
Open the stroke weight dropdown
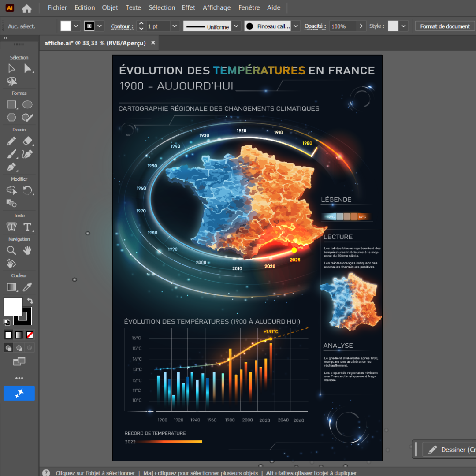pyautogui.click(x=175, y=26)
